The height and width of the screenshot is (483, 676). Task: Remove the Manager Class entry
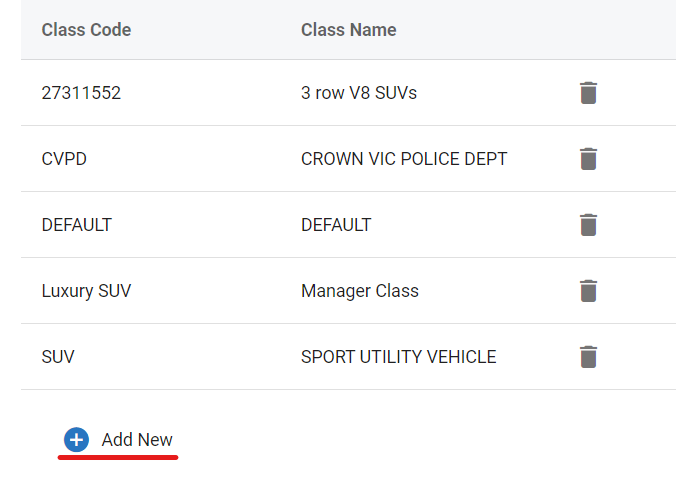(589, 291)
